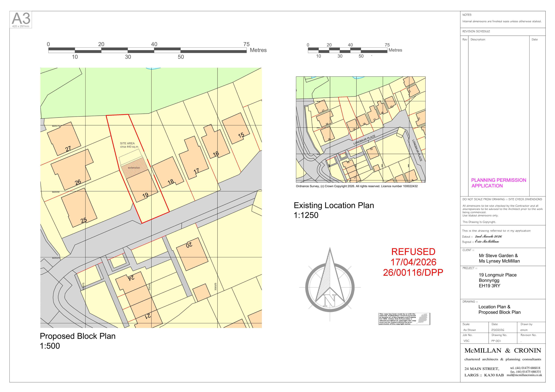Click the 'Description' column header
The image size is (555, 392).
click(x=478, y=39)
